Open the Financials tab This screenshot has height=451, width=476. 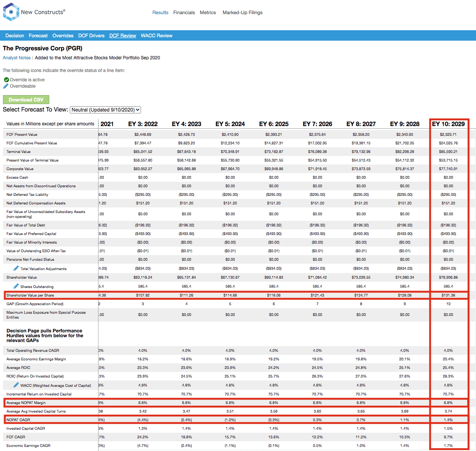coord(184,12)
